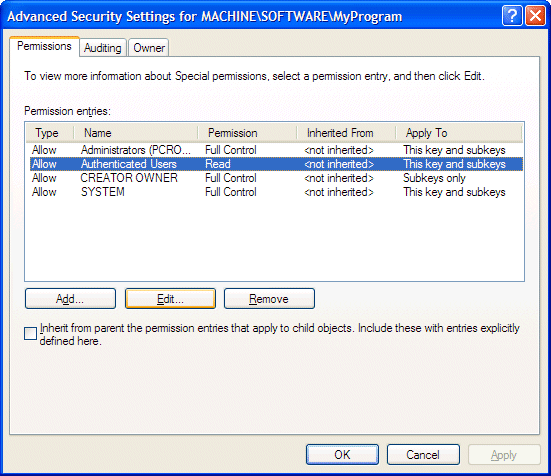Close the Advanced Security Settings dialog
The width and height of the screenshot is (551, 476).
coord(535,16)
